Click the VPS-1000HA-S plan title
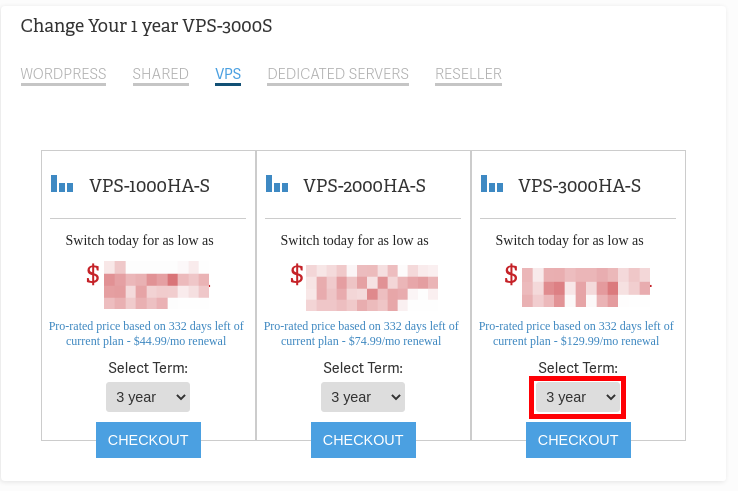The height and width of the screenshot is (491, 738). coord(149,185)
